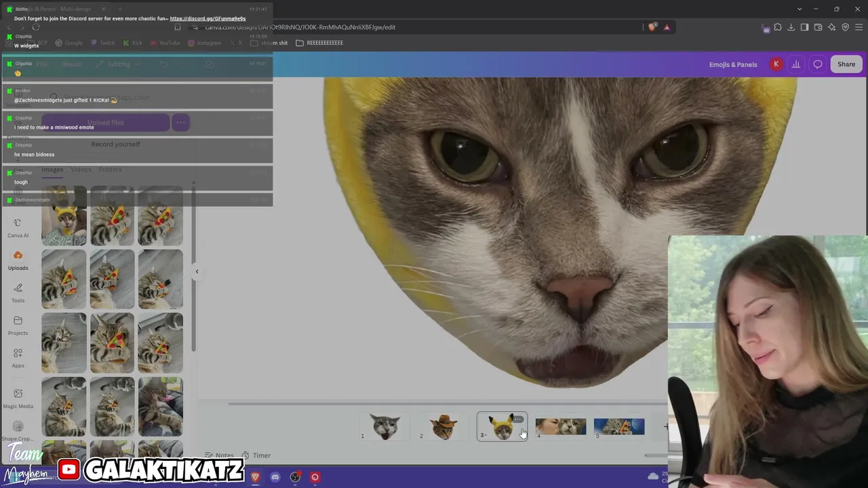Viewport: 868px width, 488px height.
Task: Open the browser hamburger main menu
Action: (x=859, y=27)
